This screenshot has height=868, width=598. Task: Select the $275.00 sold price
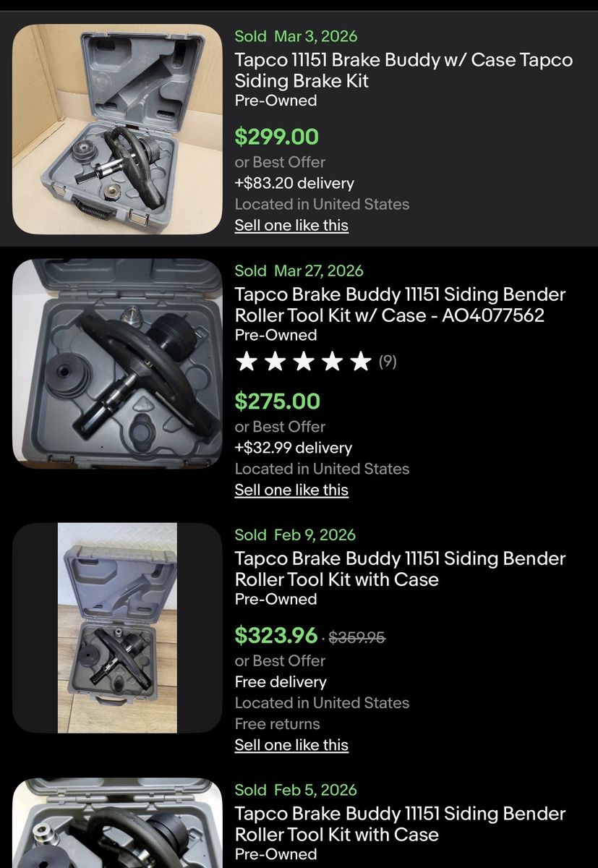(x=277, y=401)
